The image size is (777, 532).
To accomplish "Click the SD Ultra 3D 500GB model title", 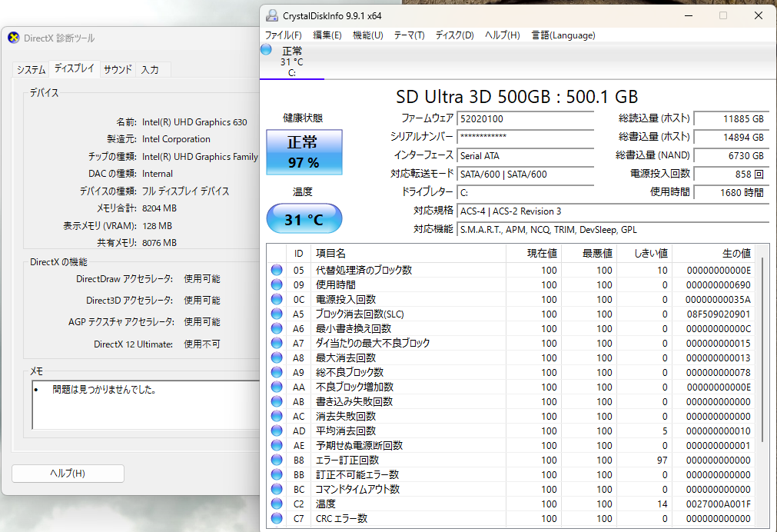I will (516, 97).
